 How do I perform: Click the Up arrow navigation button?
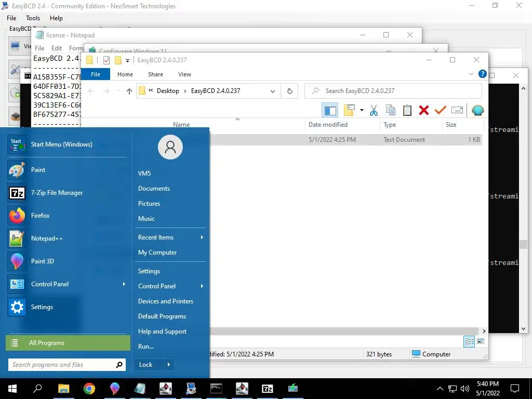point(129,91)
